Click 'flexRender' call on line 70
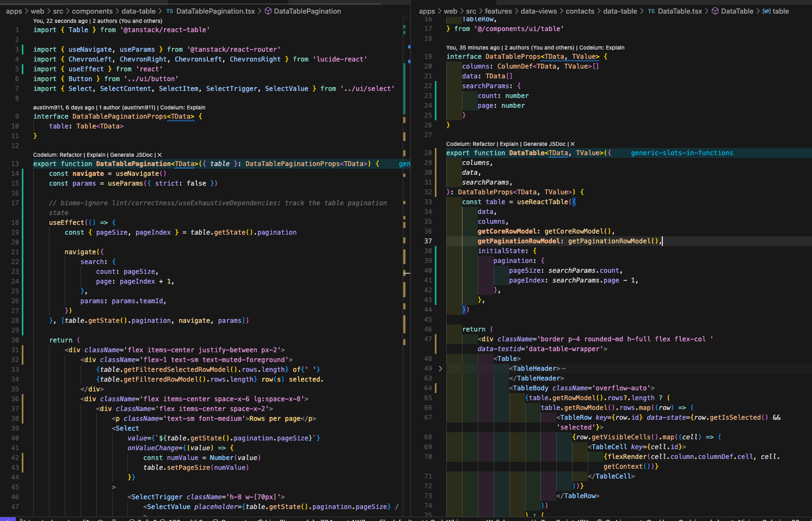This screenshot has height=521, width=812. pyautogui.click(x=627, y=457)
